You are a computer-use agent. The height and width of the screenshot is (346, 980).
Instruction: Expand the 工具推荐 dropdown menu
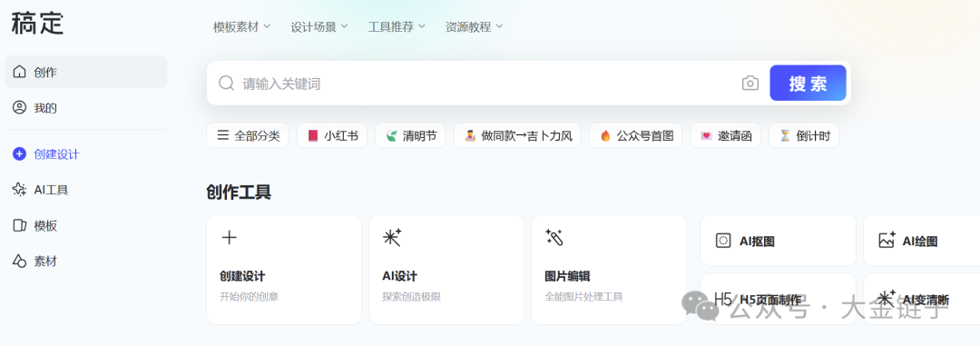click(397, 27)
